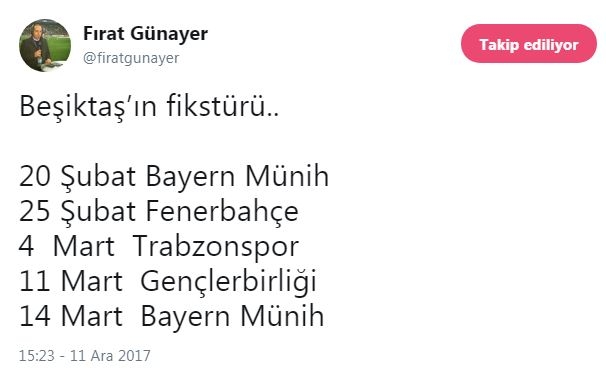Click the 20 Şubat date text
The width and height of the screenshot is (606, 377).
click(77, 177)
